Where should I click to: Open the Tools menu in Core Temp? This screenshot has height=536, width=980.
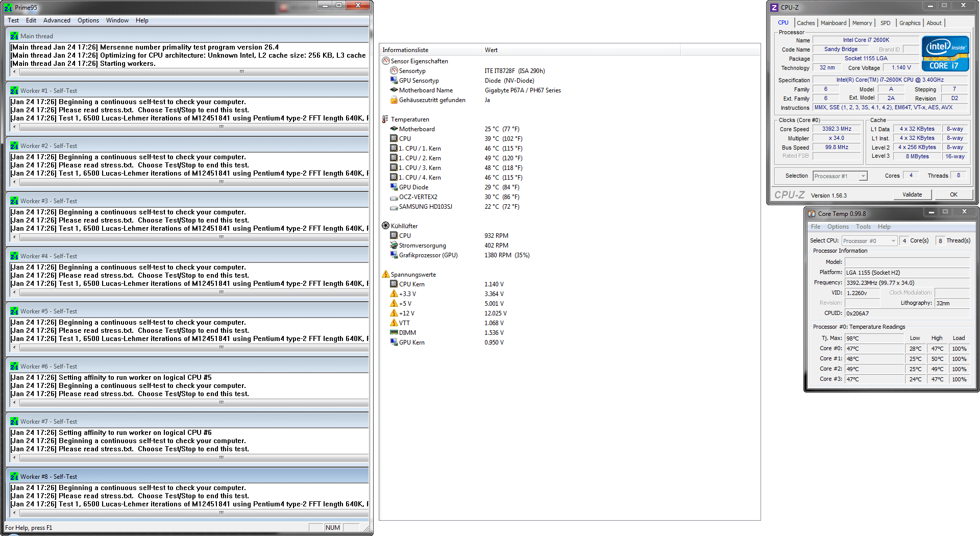click(x=863, y=227)
